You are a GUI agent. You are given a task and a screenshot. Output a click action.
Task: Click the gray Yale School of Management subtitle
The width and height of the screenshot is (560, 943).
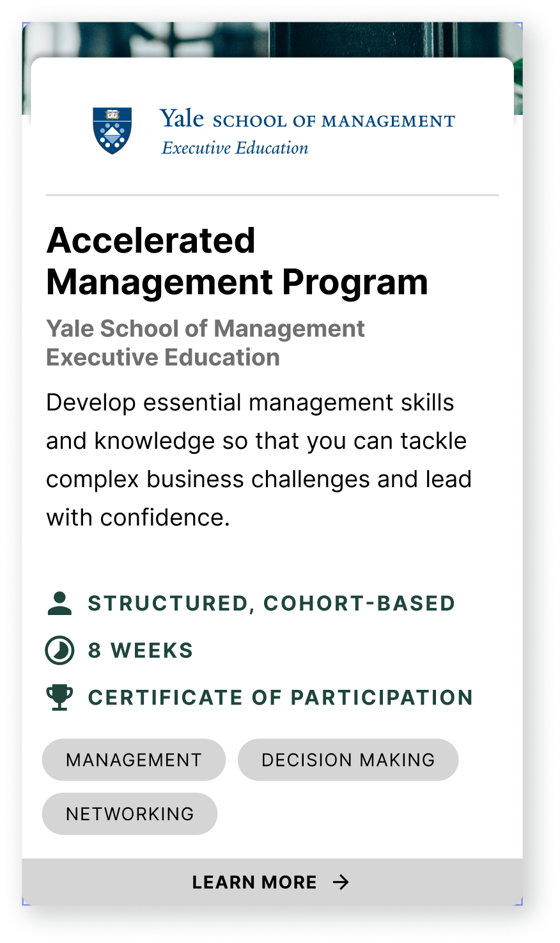click(205, 329)
